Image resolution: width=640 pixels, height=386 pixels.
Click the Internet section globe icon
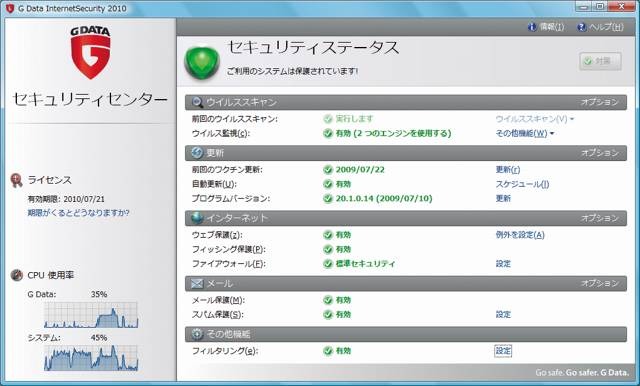197,218
